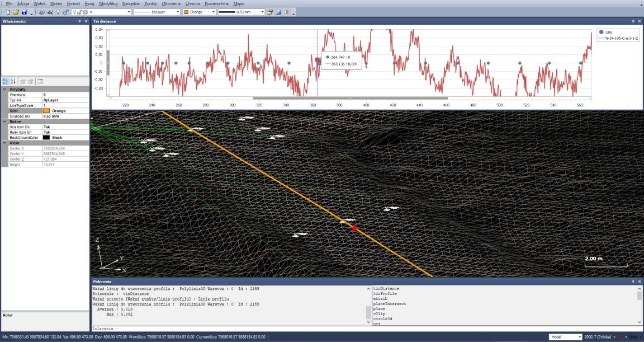Open the Orange color dropdown in toolbar

coord(213,12)
